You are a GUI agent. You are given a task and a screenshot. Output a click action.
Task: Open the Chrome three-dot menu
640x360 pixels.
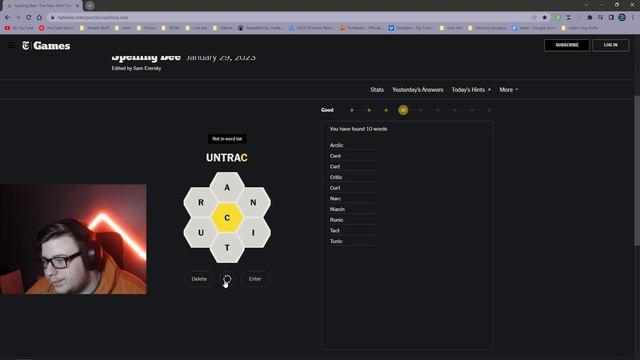(x=633, y=18)
